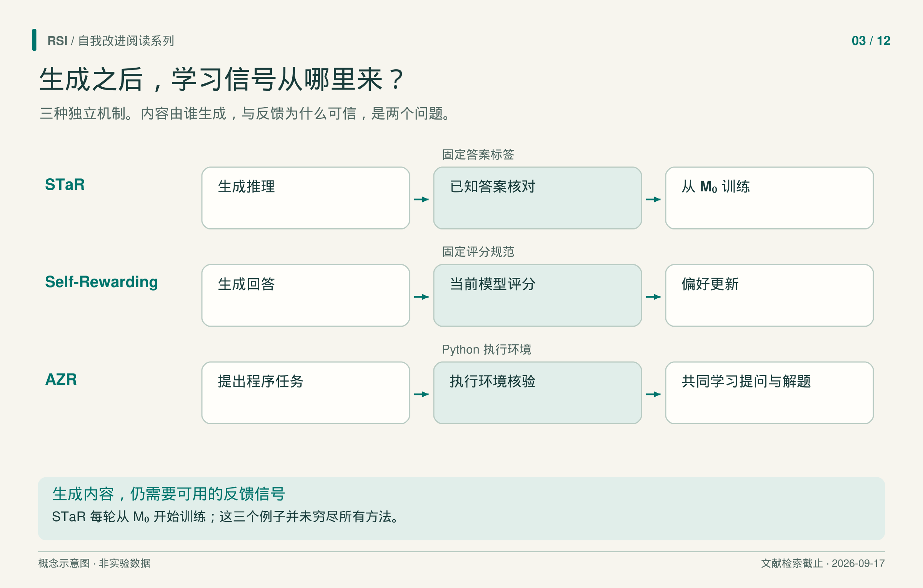The width and height of the screenshot is (923, 588).
Task: Click the caption 固定评分规范
Action: coord(478,252)
